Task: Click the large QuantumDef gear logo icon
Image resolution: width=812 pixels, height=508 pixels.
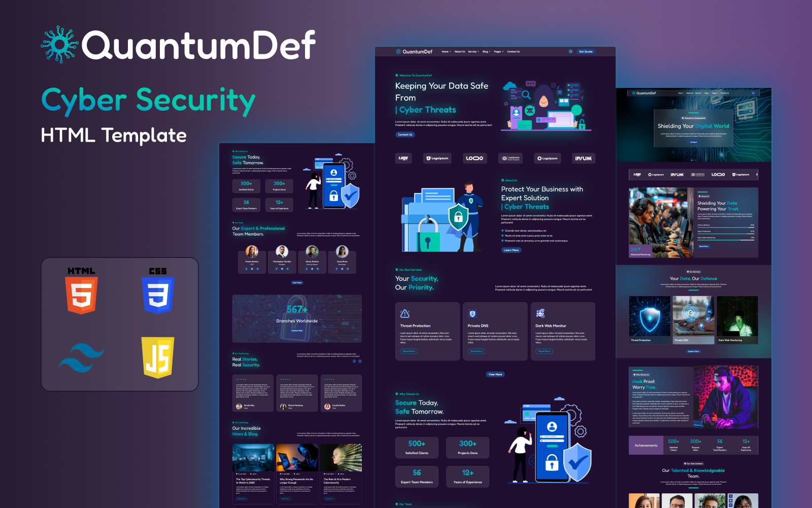Action: (59, 45)
